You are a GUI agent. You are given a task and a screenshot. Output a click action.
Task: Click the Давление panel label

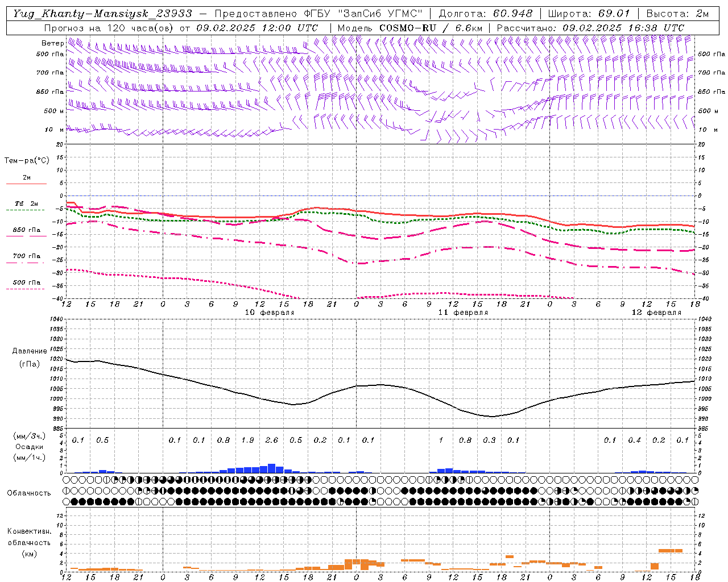pyautogui.click(x=29, y=351)
